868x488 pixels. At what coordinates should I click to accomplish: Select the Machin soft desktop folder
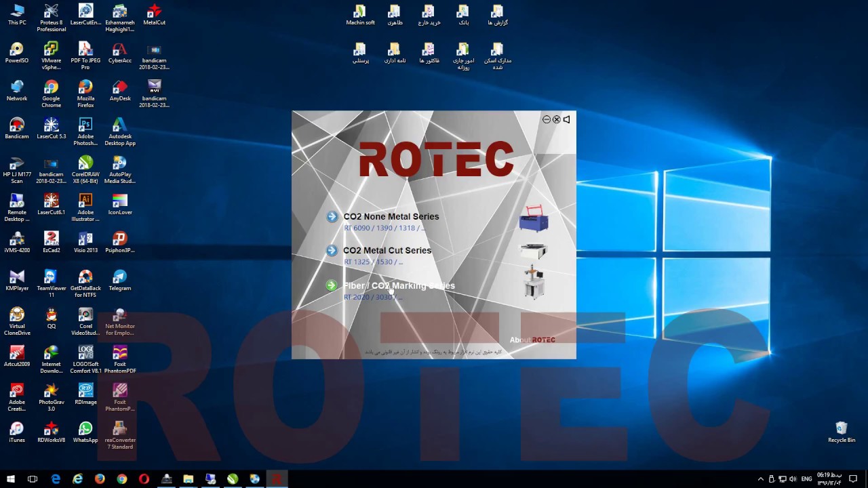click(360, 15)
